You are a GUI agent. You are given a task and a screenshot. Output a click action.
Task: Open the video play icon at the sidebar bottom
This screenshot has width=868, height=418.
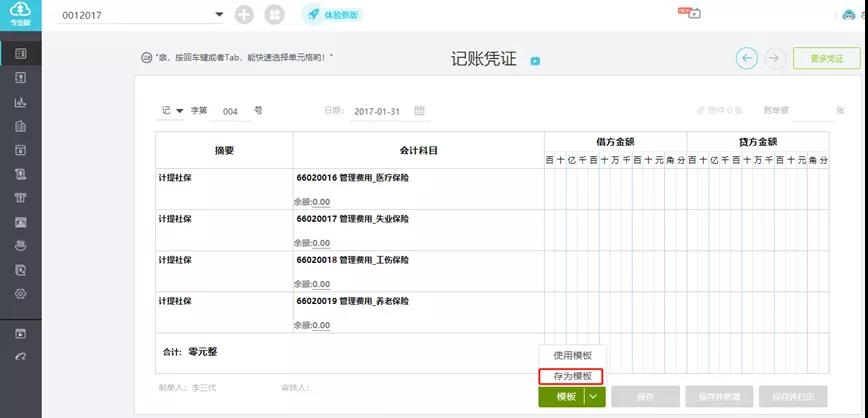click(x=20, y=333)
